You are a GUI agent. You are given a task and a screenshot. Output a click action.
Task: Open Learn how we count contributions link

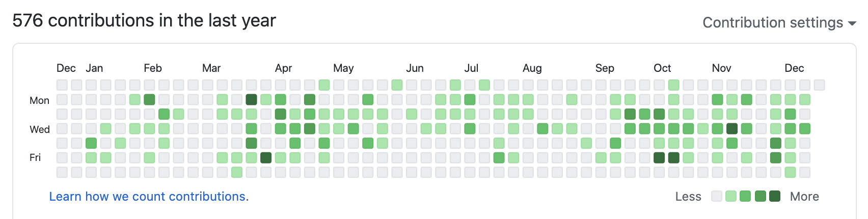tap(149, 197)
